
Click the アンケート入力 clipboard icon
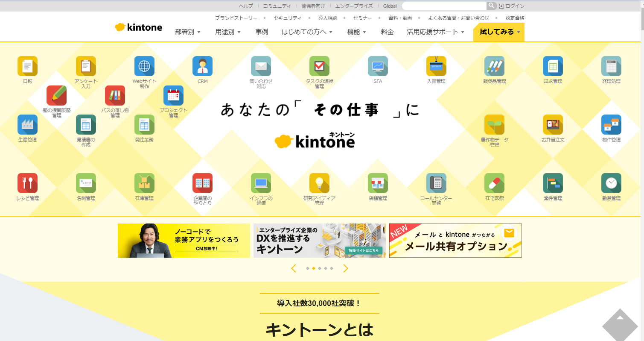(86, 66)
